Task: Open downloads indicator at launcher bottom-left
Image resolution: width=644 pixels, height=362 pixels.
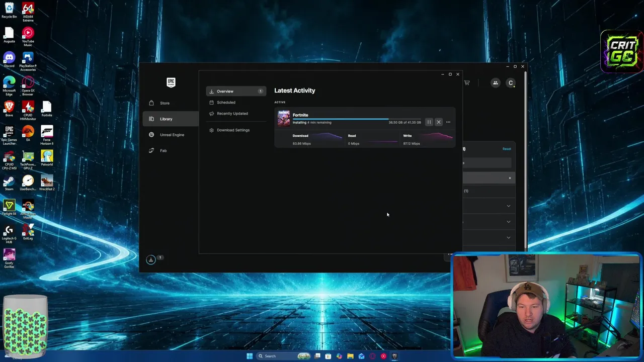Action: click(x=151, y=259)
